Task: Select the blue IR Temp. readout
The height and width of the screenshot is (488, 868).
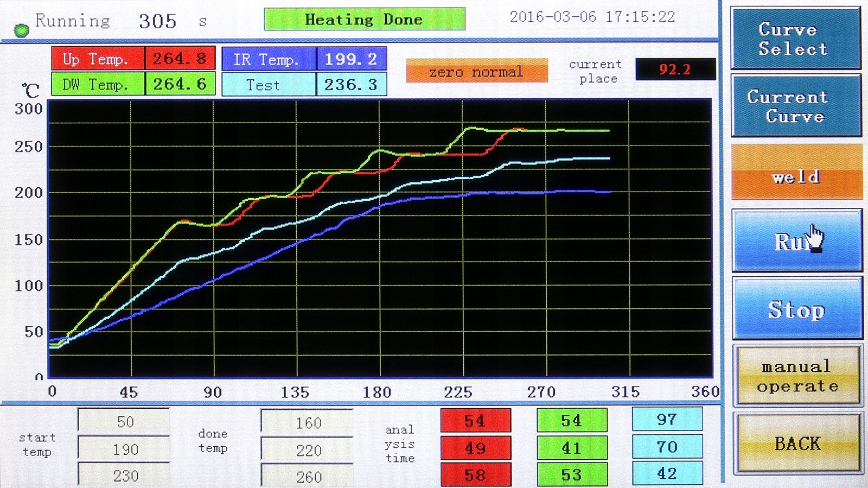Action: pyautogui.click(x=350, y=59)
